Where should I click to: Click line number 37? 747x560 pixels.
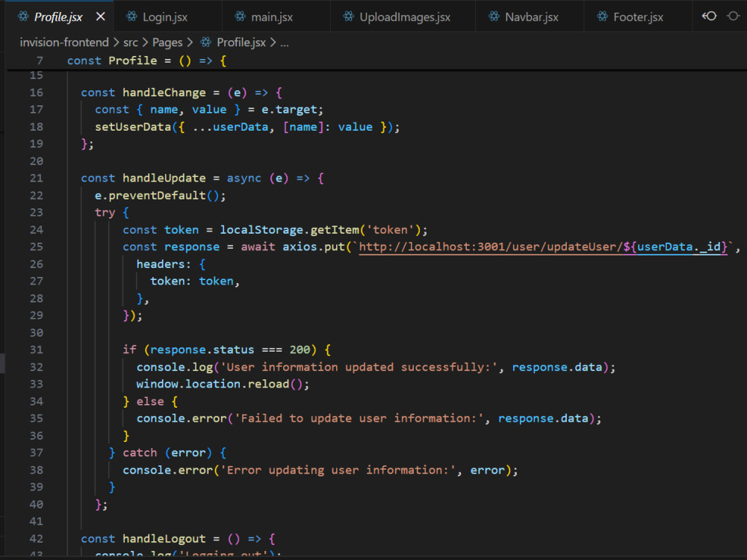tap(36, 452)
